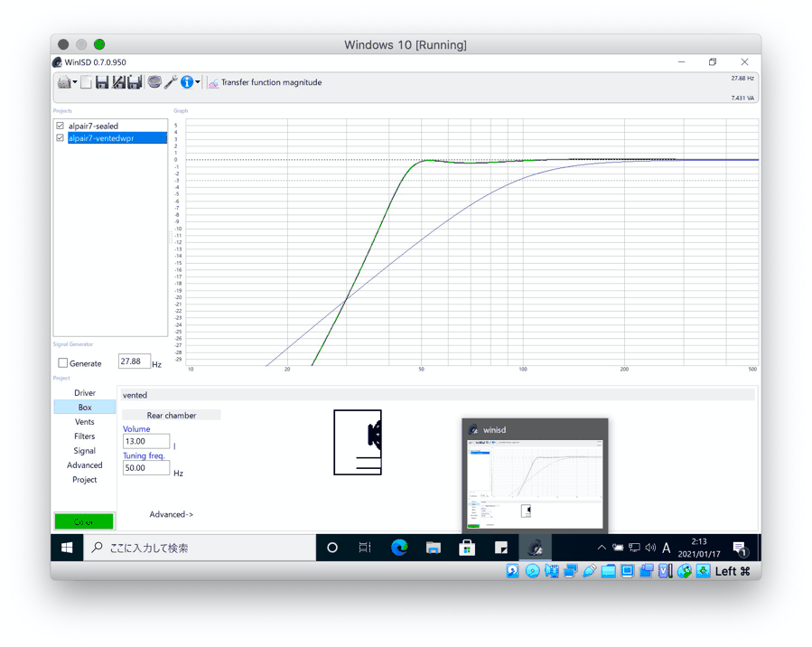Click the Advanced-> button
Image resolution: width=812 pixels, height=647 pixels.
pos(172,514)
